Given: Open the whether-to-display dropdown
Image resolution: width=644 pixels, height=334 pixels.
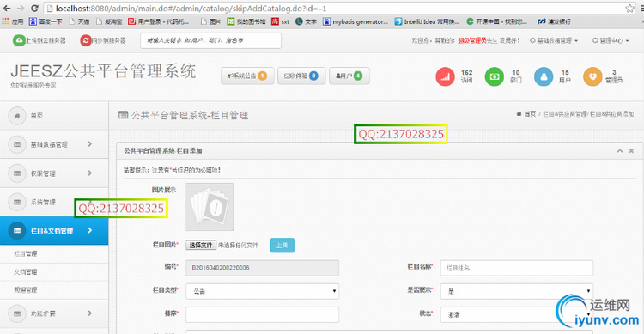Looking at the screenshot, I should (517, 291).
